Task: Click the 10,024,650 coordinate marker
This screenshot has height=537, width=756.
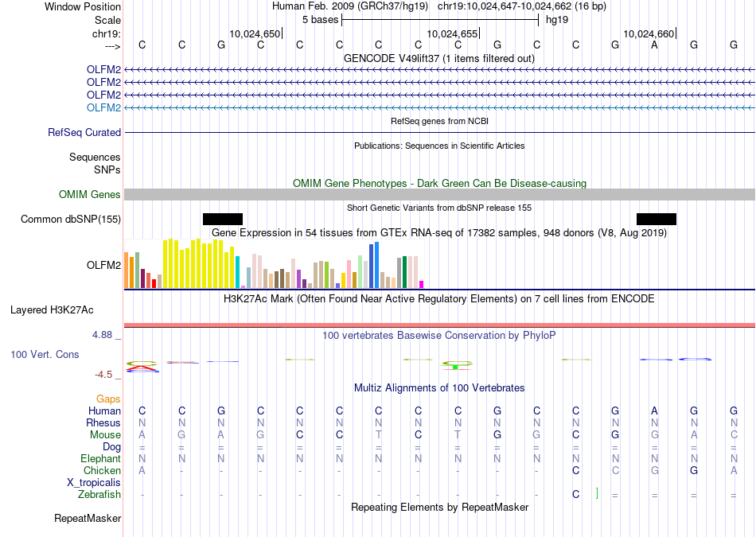Action: (255, 33)
